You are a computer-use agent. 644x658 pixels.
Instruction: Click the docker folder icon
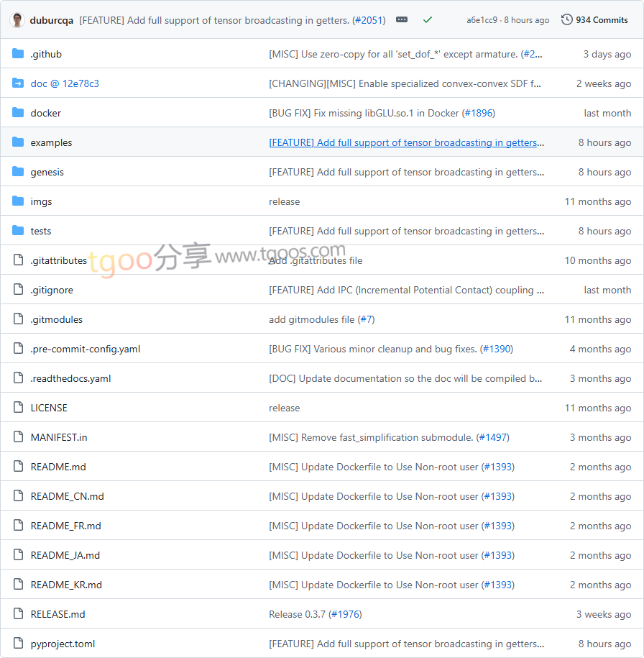(18, 113)
